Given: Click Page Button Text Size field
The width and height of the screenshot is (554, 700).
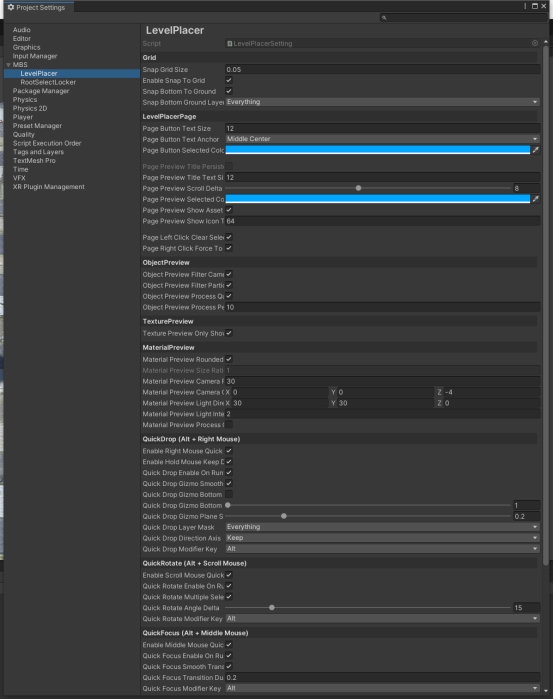Looking at the screenshot, I should (383, 129).
